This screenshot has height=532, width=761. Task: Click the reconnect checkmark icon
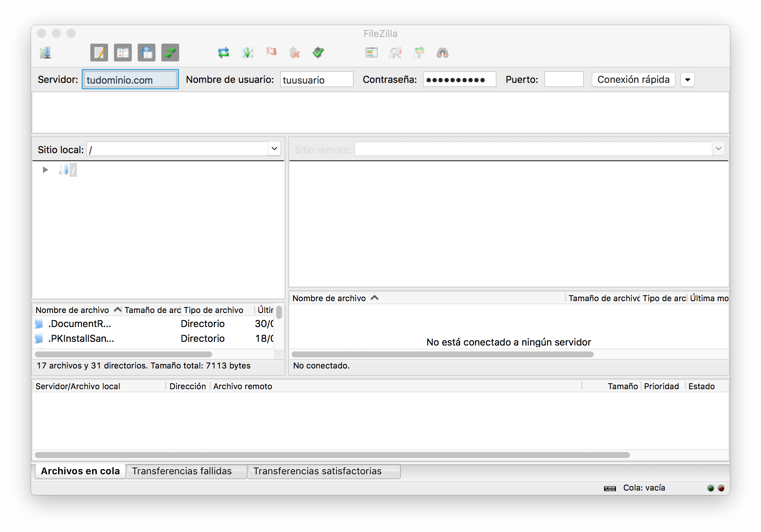point(318,53)
